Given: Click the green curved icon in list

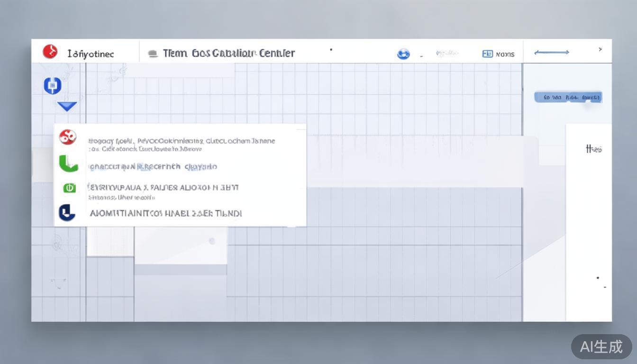Looking at the screenshot, I should tap(68, 164).
